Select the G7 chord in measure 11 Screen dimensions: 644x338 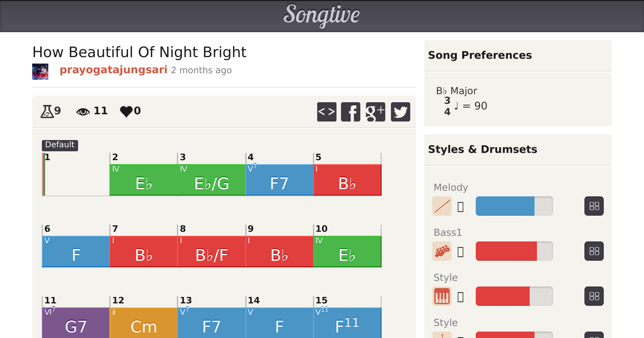[x=76, y=323]
